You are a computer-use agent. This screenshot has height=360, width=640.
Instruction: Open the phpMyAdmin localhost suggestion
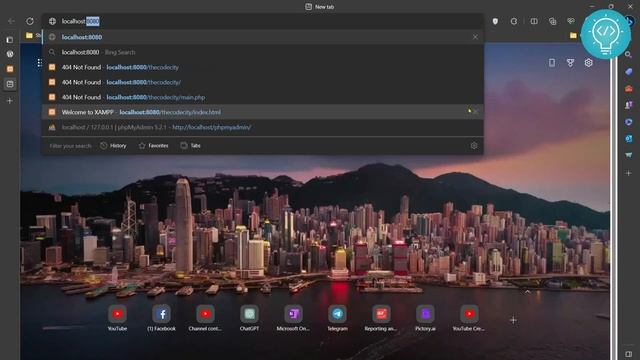click(x=263, y=127)
